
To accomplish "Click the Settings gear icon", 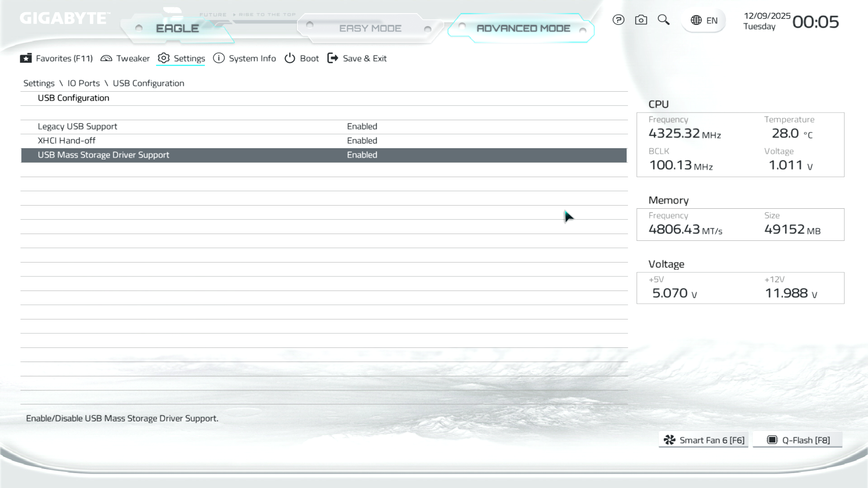I will [164, 58].
